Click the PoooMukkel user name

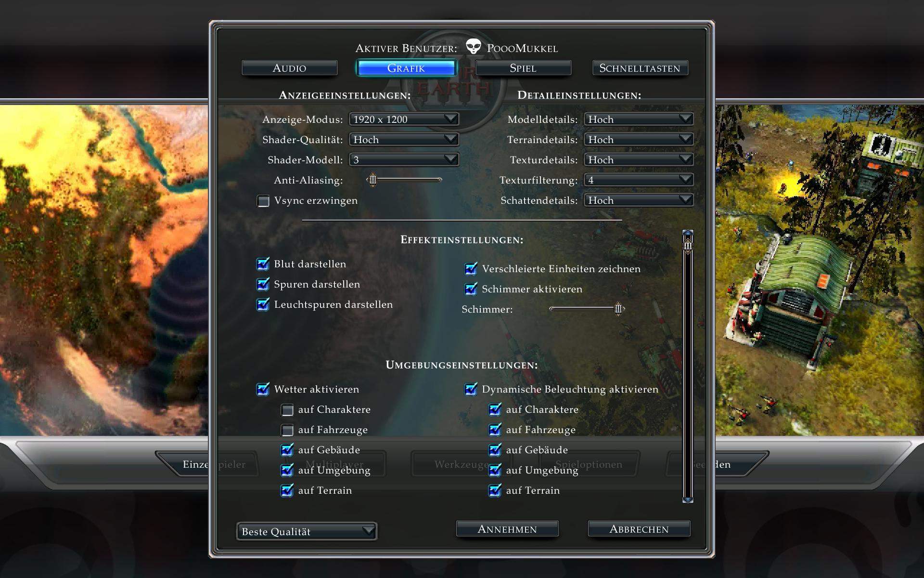click(522, 49)
